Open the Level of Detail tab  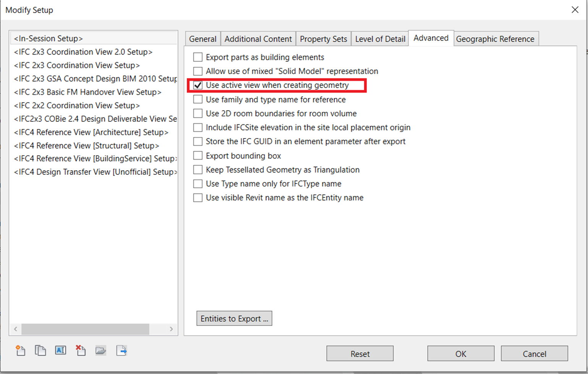coord(380,39)
